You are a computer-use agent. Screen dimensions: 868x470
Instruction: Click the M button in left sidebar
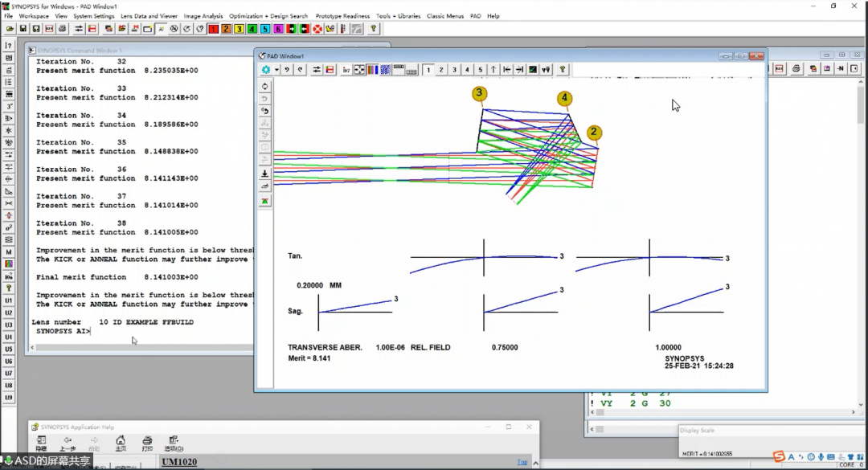pos(9,252)
